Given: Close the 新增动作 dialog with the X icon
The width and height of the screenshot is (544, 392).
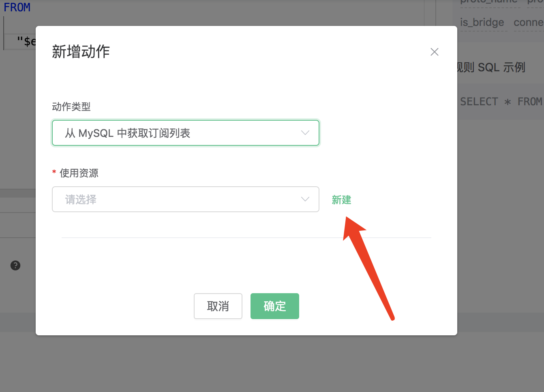Looking at the screenshot, I should (434, 52).
